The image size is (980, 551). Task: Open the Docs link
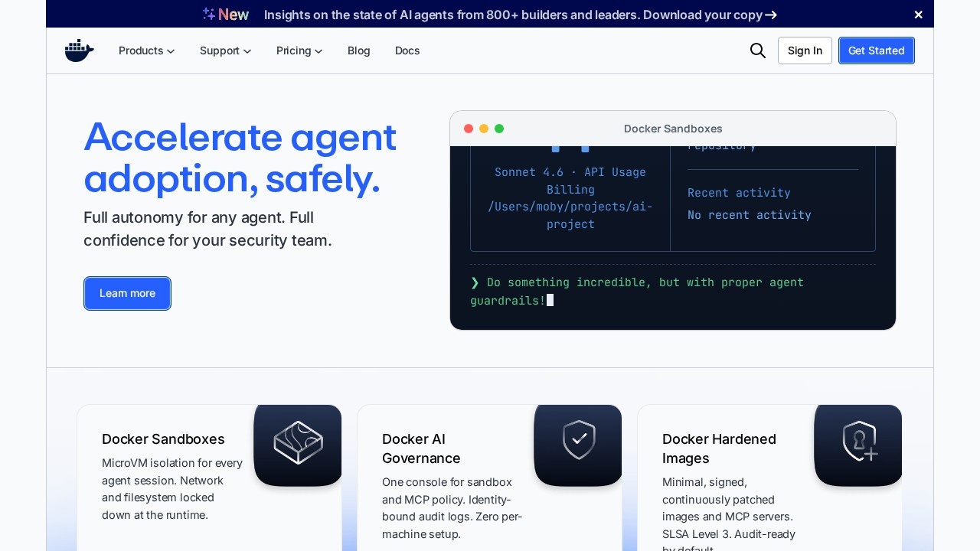(407, 51)
